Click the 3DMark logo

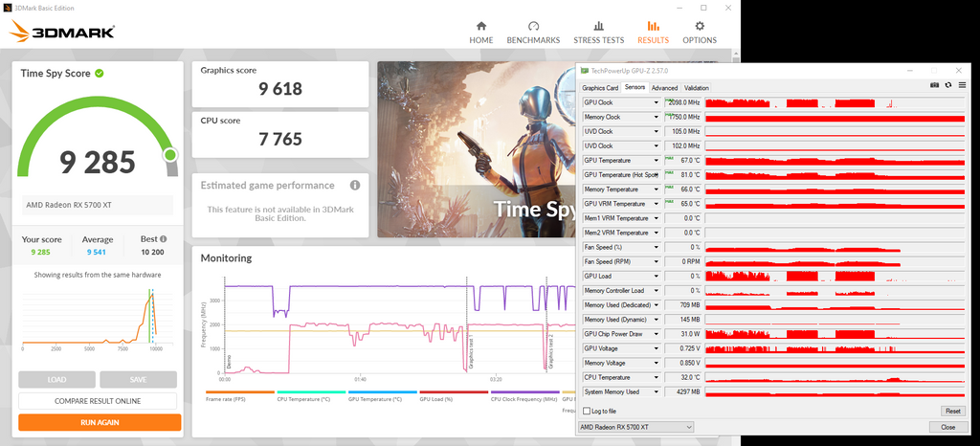click(x=62, y=32)
